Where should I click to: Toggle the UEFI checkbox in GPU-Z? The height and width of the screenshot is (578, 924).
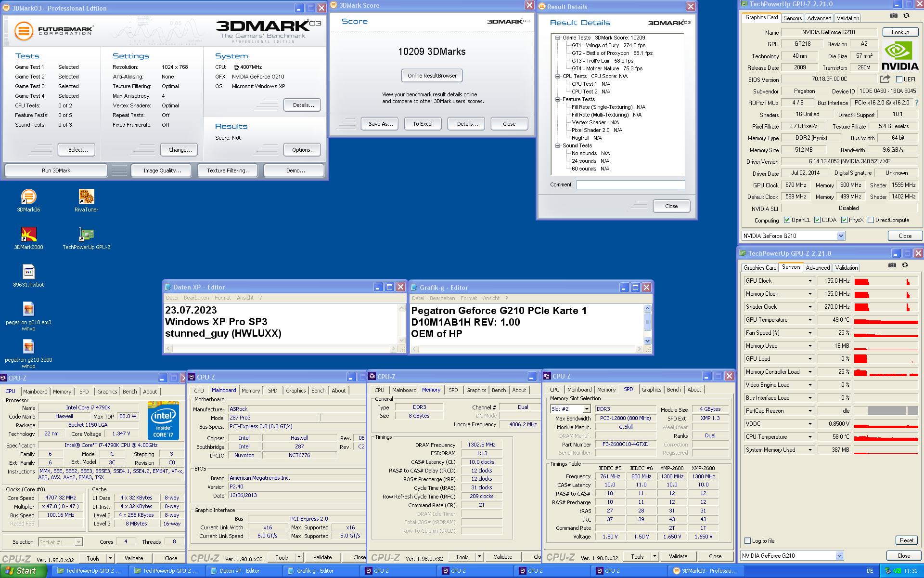[x=899, y=79]
